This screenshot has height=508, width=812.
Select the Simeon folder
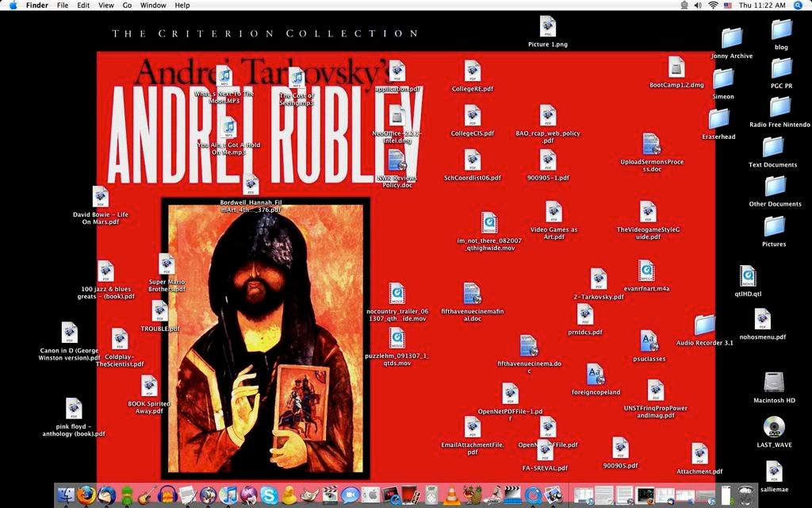tap(723, 79)
